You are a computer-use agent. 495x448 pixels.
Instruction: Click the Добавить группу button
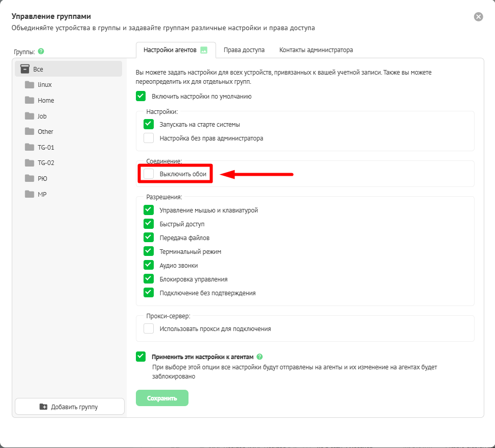(69, 407)
